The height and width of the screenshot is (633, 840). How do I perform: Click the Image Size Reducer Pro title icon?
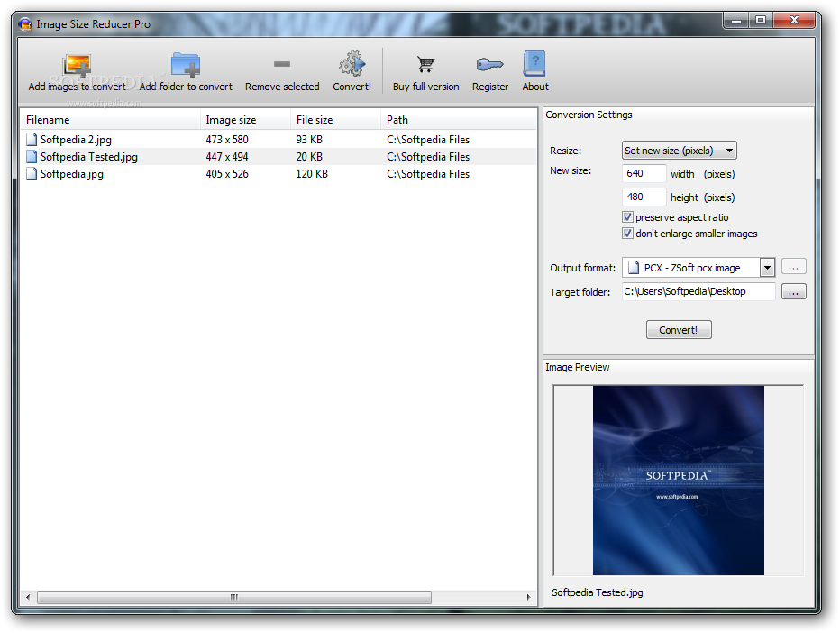tap(25, 24)
